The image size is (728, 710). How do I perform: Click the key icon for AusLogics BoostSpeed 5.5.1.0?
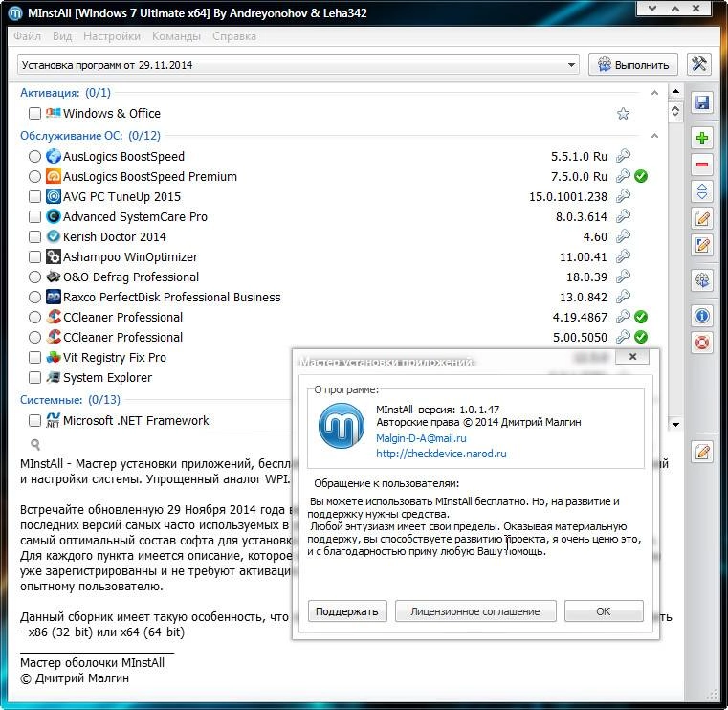[x=623, y=157]
